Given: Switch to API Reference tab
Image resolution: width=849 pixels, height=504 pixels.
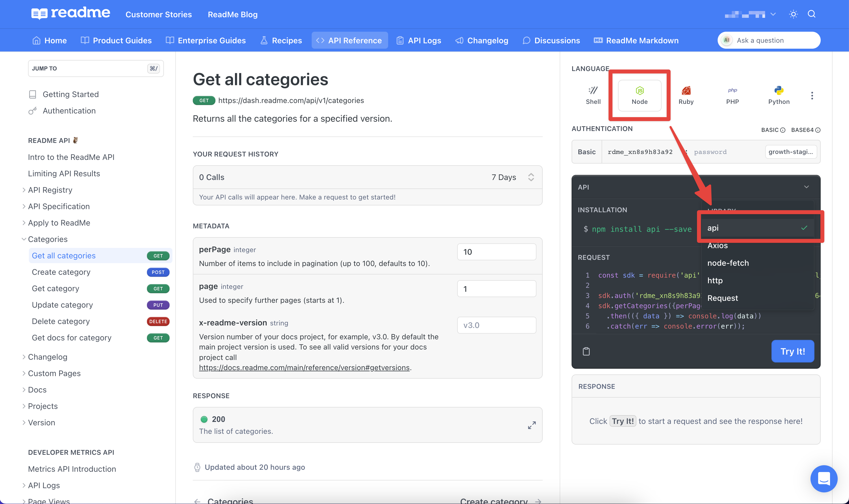Looking at the screenshot, I should [x=355, y=40].
